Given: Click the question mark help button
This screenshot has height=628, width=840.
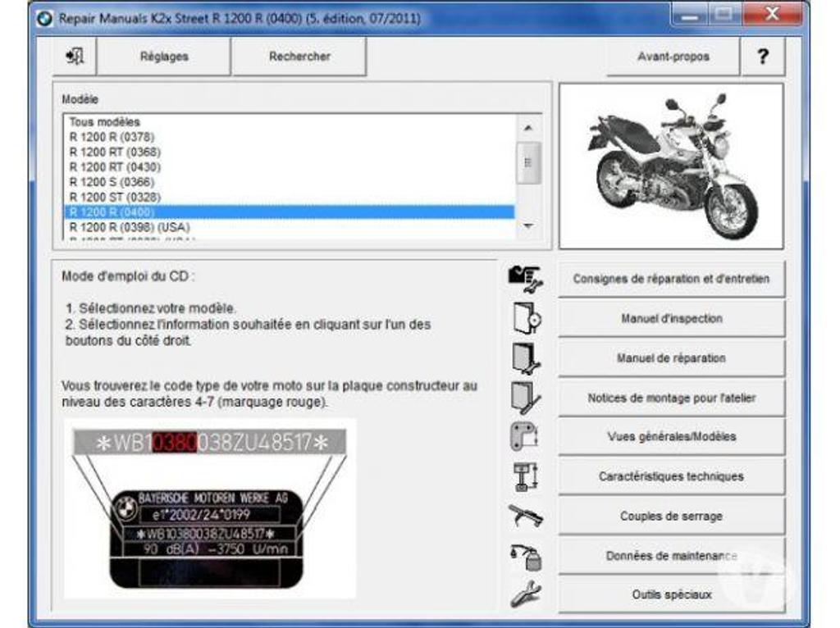Looking at the screenshot, I should pyautogui.click(x=763, y=57).
